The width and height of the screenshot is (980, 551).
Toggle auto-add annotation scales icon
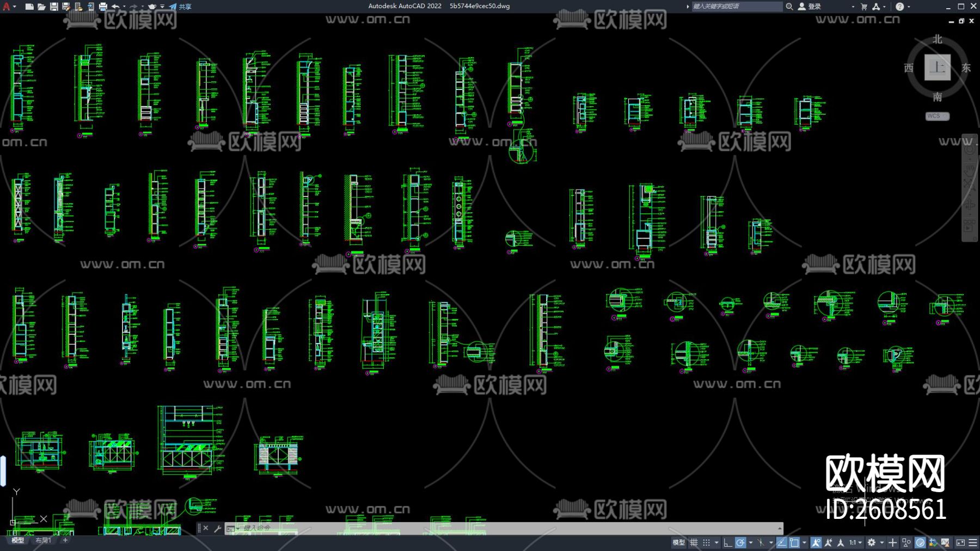pyautogui.click(x=829, y=543)
